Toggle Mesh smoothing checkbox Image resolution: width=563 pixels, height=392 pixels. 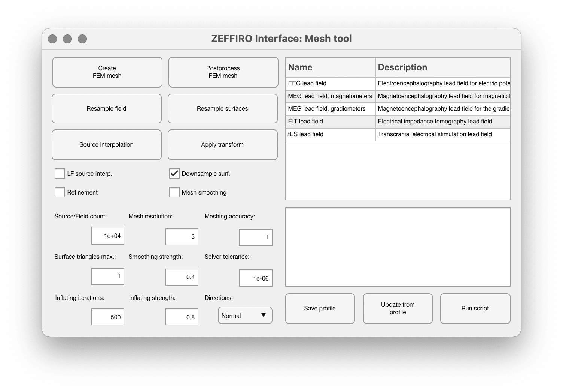tap(174, 192)
